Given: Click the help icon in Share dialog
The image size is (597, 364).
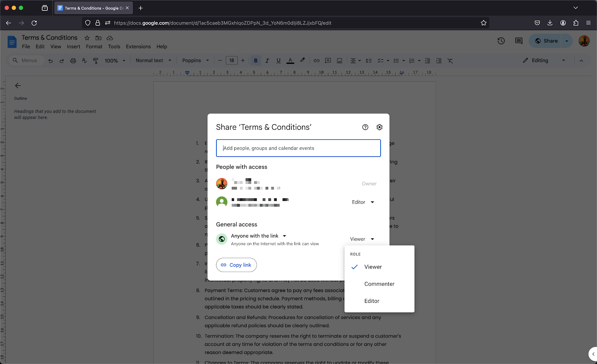Looking at the screenshot, I should pyautogui.click(x=365, y=127).
